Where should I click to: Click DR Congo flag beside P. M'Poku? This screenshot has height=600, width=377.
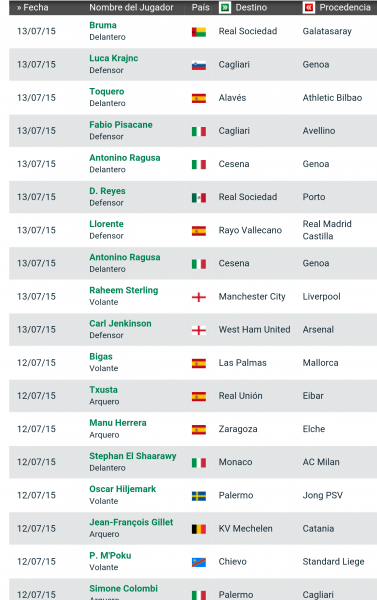[x=199, y=562]
